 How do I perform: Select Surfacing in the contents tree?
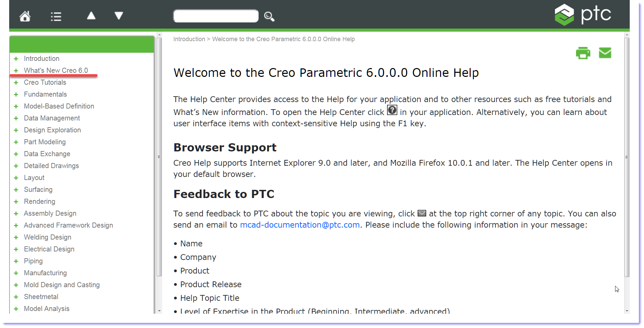[38, 190]
